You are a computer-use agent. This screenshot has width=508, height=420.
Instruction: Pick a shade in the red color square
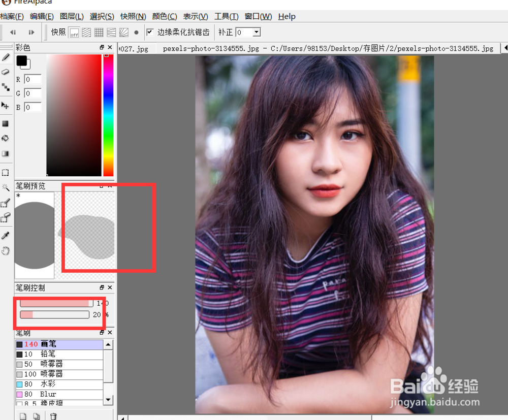coord(74,115)
